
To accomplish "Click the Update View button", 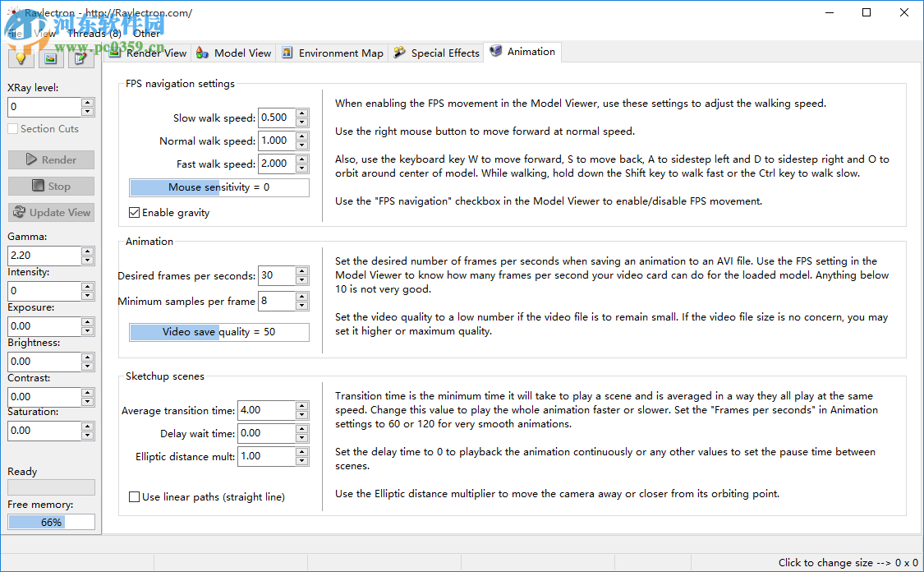I will coord(51,212).
